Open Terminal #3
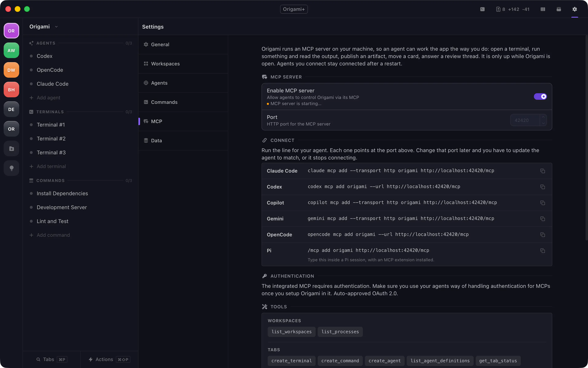Screen dimensions: 588x368 tap(80, 152)
